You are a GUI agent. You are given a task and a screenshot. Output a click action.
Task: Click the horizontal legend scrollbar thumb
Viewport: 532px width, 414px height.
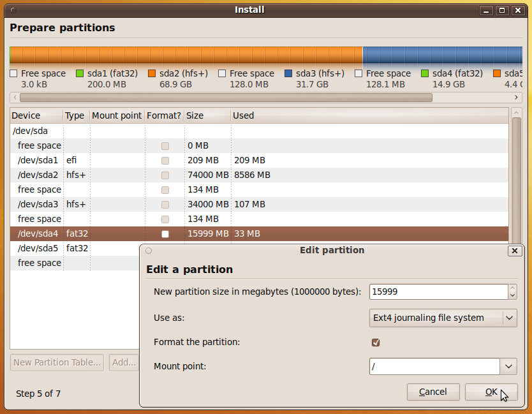click(226, 98)
